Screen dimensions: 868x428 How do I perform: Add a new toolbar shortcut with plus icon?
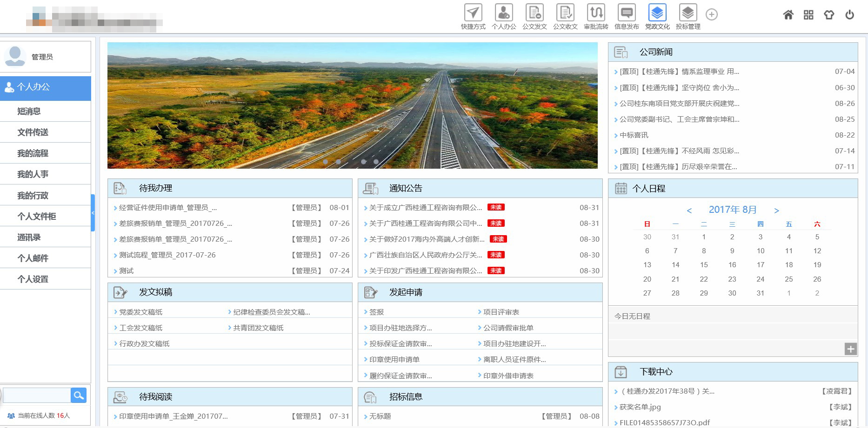pyautogui.click(x=711, y=14)
